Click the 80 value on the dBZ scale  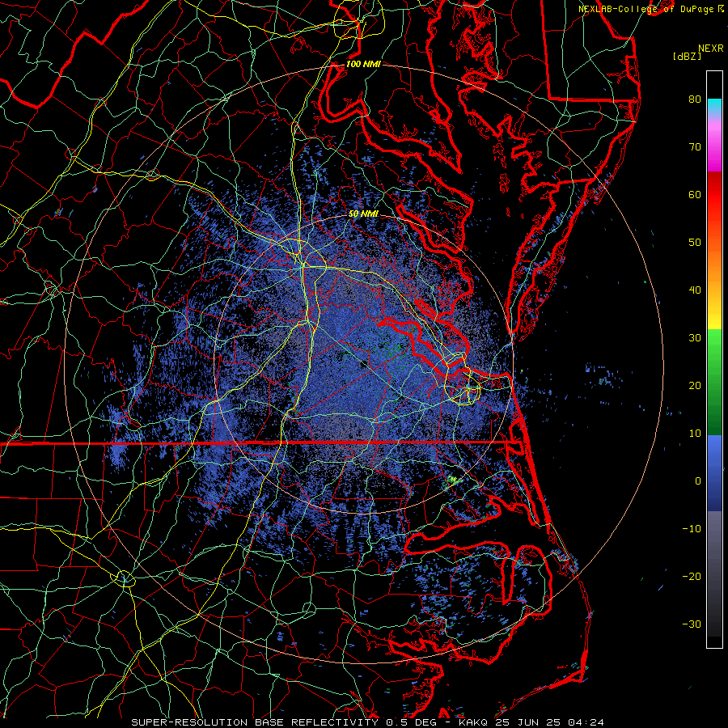(695, 99)
